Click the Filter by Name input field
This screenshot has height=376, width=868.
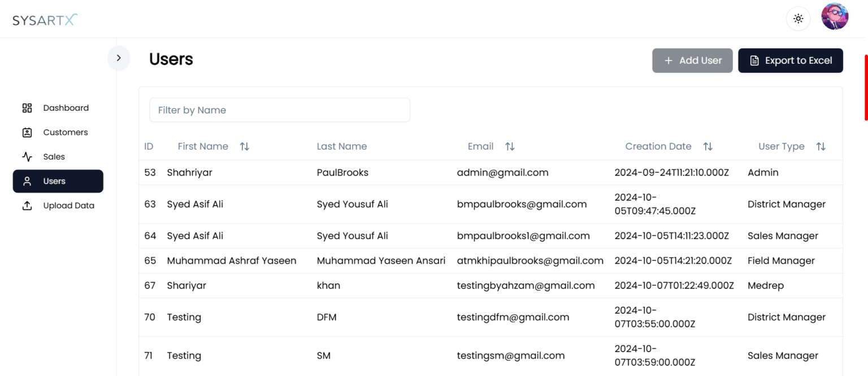(x=279, y=110)
